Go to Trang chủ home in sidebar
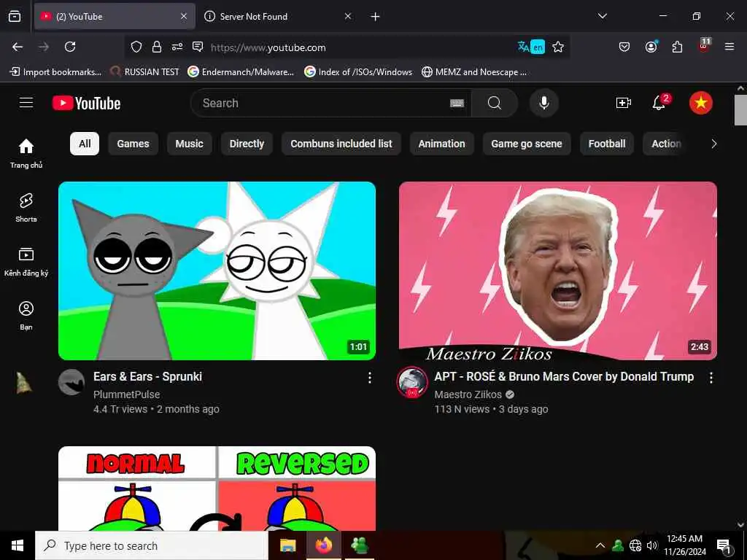This screenshot has width=747, height=560. pyautogui.click(x=26, y=153)
